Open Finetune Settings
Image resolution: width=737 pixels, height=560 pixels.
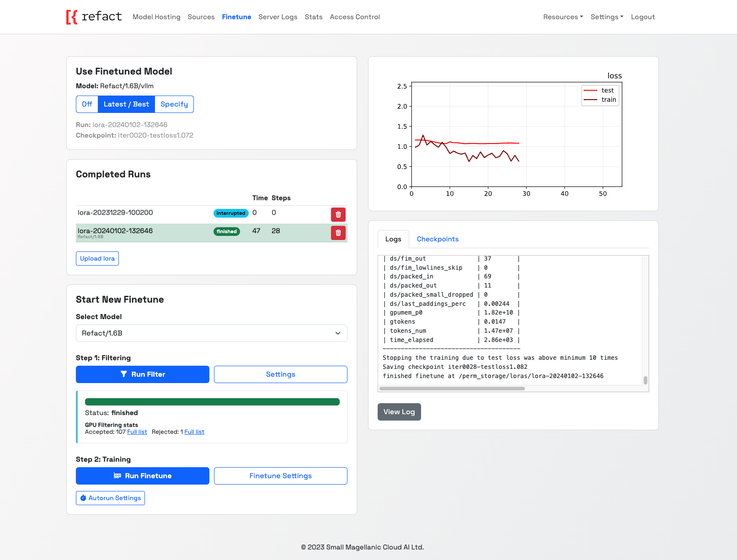280,476
